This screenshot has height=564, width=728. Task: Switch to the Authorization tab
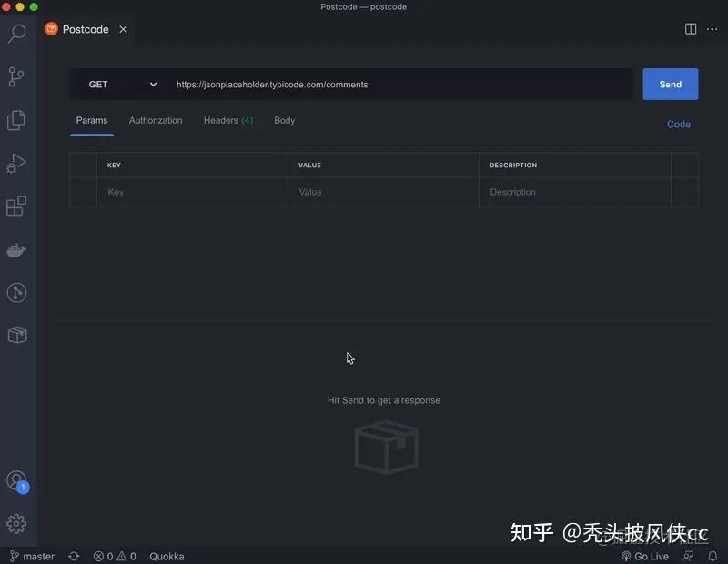(x=156, y=121)
